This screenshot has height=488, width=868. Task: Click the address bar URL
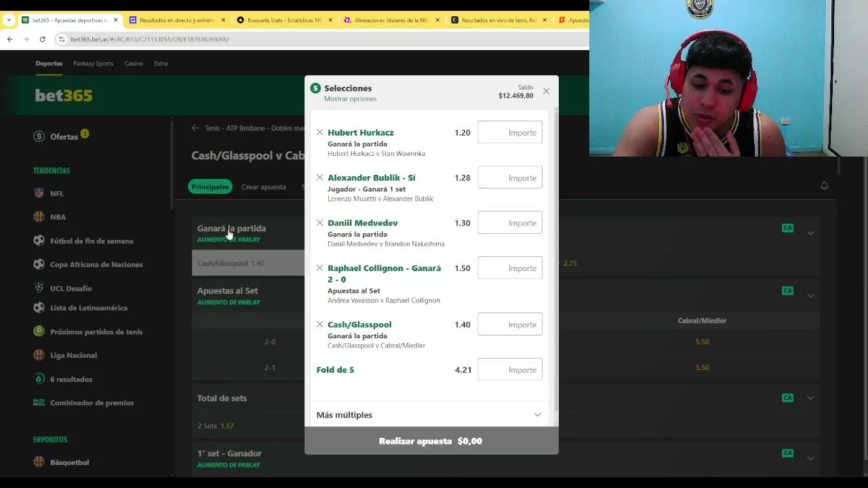[x=150, y=39]
